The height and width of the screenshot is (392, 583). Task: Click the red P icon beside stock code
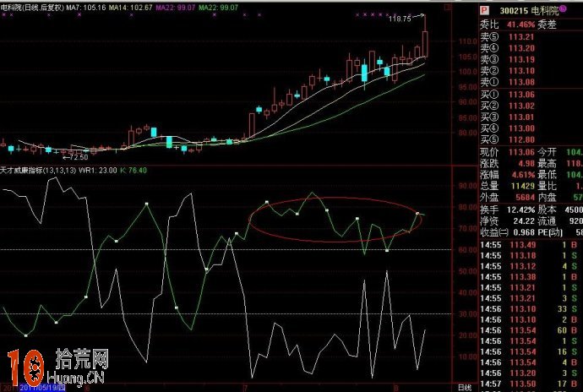pos(484,10)
